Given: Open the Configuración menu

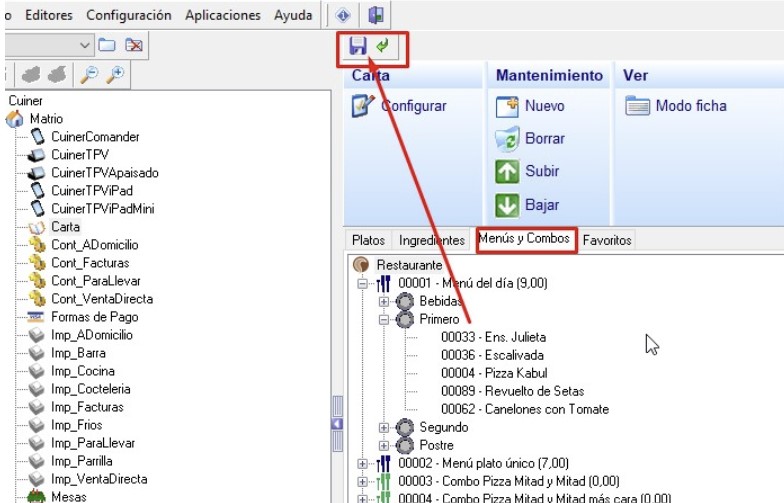Looking at the screenshot, I should (x=129, y=16).
